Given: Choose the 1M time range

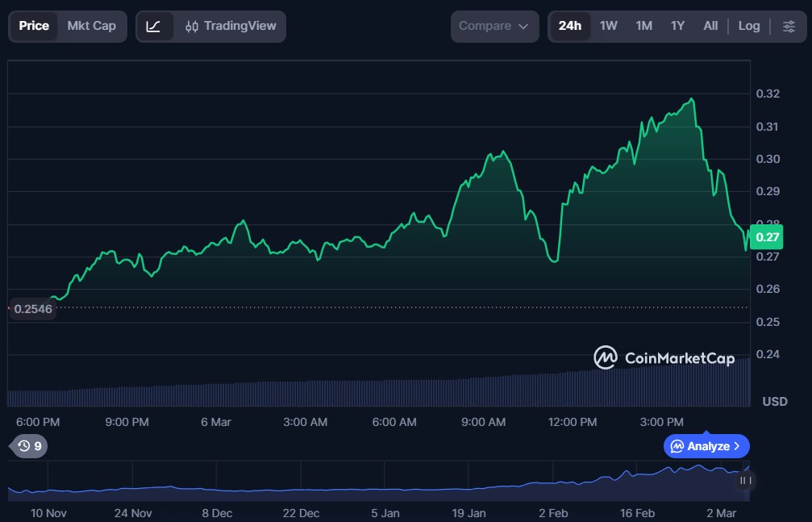Looking at the screenshot, I should click(x=643, y=26).
